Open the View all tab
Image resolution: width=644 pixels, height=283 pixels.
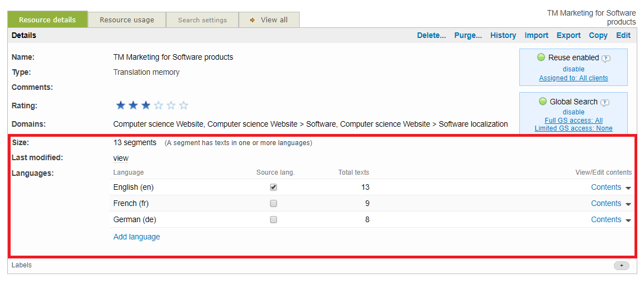click(269, 20)
